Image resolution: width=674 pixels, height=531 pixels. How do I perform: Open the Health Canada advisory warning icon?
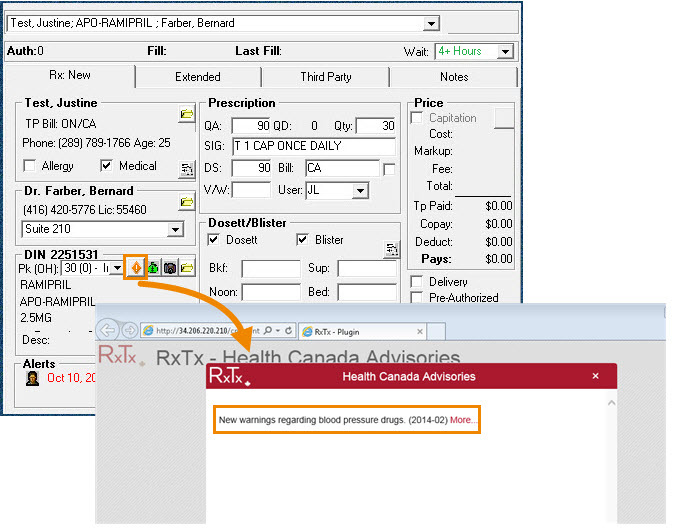136,268
